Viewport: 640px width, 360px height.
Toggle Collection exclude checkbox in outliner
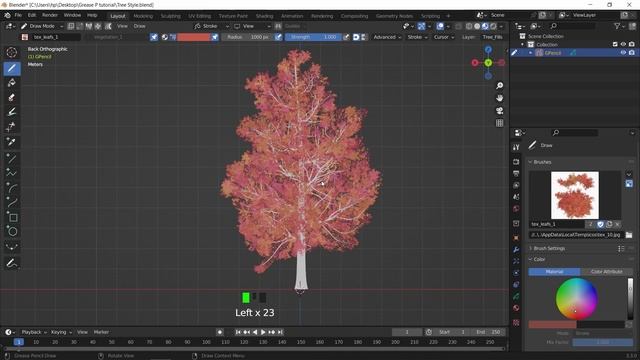(x=615, y=44)
